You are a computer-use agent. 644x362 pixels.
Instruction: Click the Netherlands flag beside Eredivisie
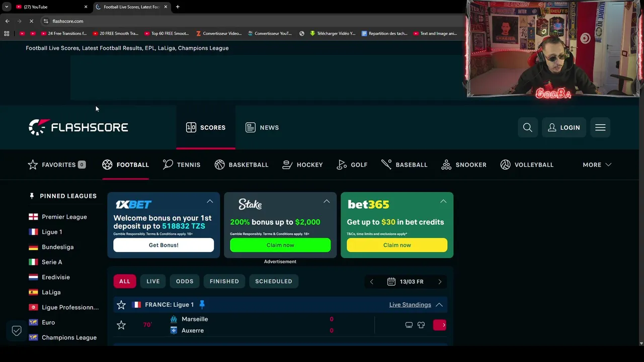33,277
